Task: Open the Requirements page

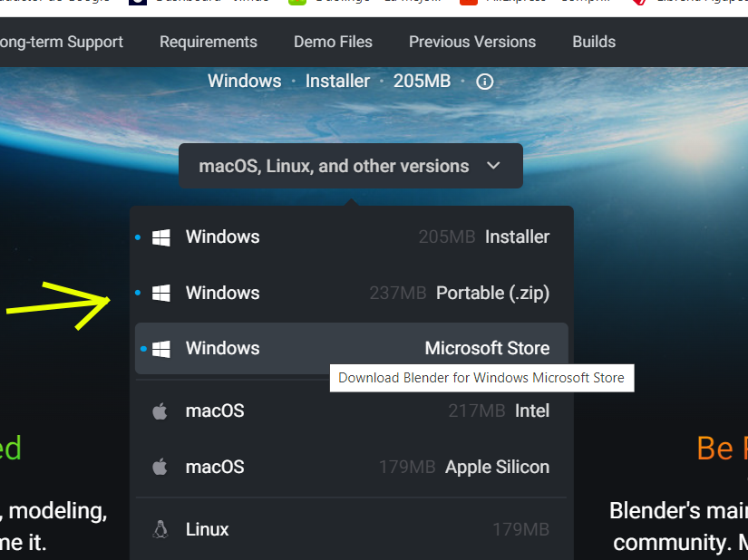Action: click(209, 42)
